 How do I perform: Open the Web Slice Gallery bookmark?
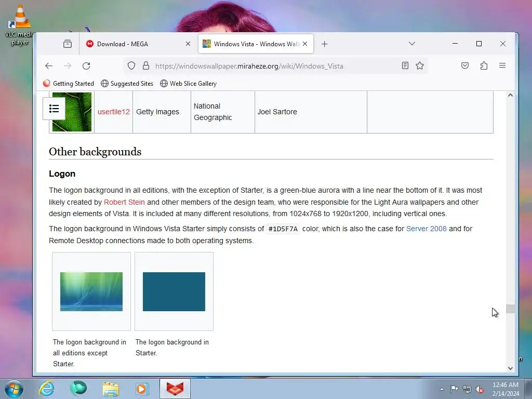click(x=188, y=84)
